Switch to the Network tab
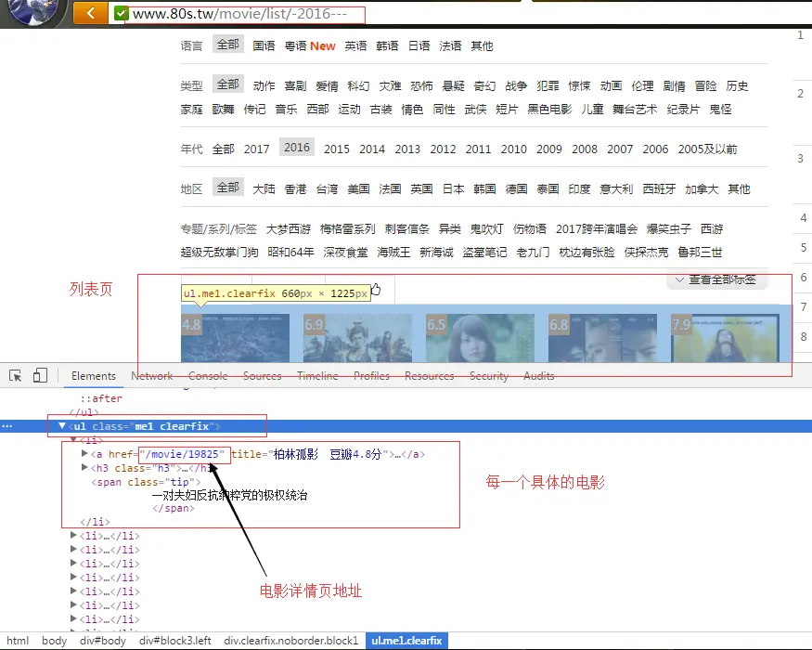 coord(152,376)
